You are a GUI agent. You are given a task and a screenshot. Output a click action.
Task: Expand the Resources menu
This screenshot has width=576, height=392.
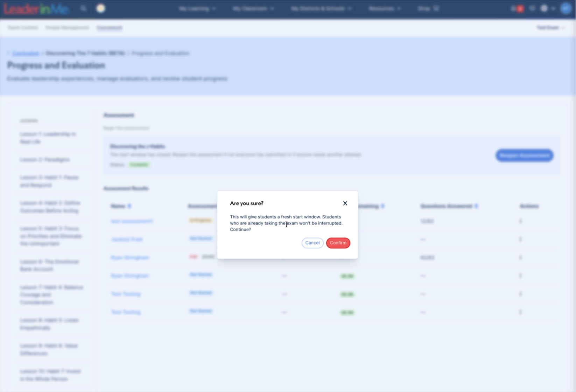coord(385,8)
